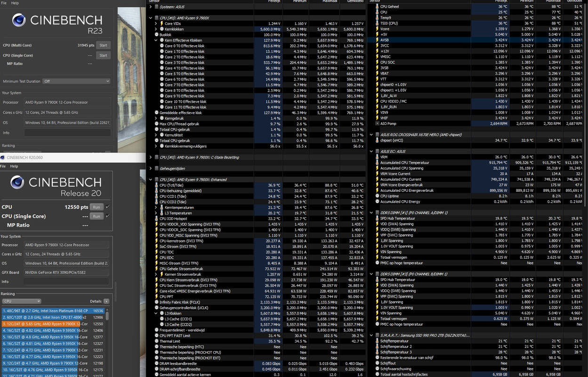588x377 pixels.
Task: Expand the Kernklokvermenigvuldigers row
Action: tap(156, 146)
